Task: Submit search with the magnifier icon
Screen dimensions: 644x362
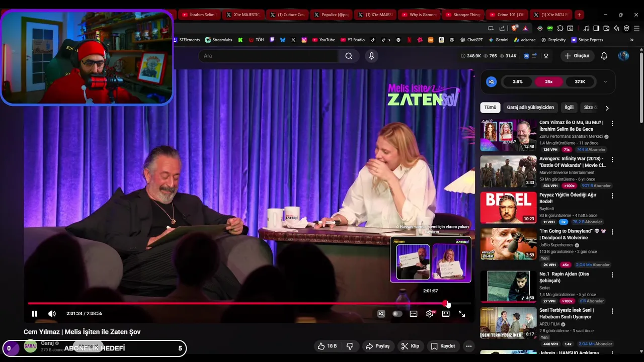Action: pos(349,56)
